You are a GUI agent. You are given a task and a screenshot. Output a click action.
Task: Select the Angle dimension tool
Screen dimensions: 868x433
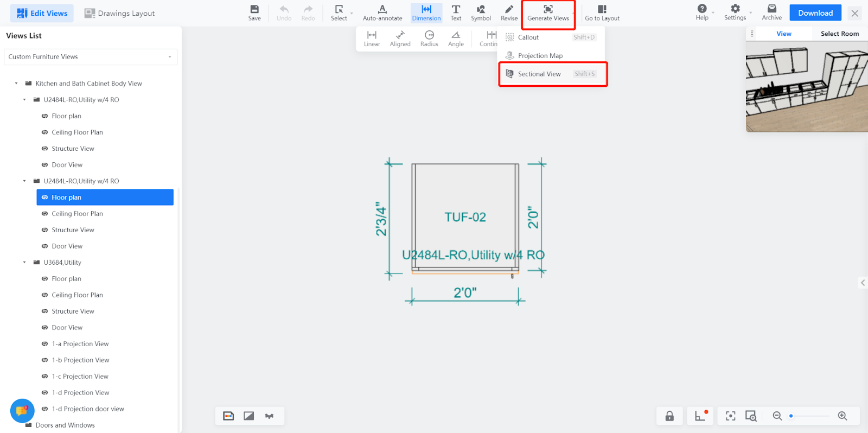coord(456,39)
